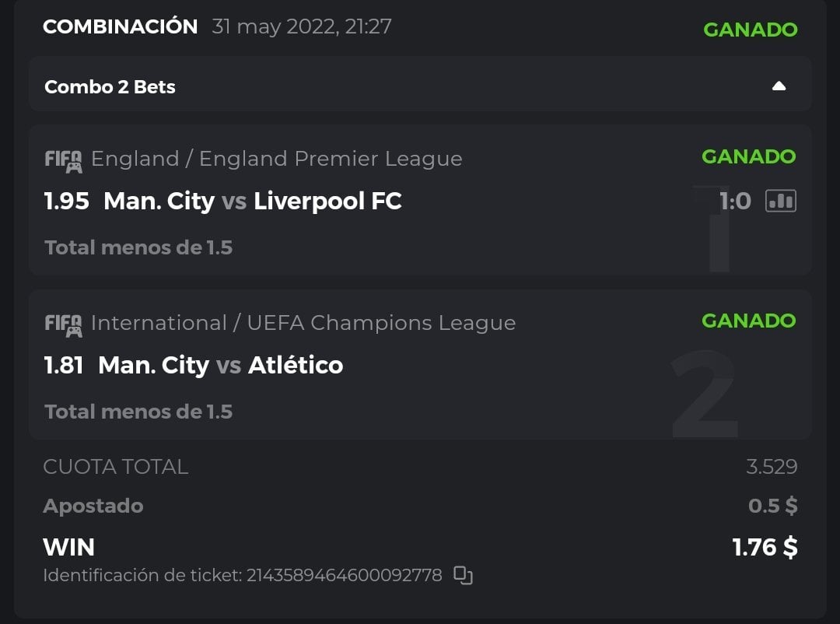The height and width of the screenshot is (624, 840).
Task: Click the 1.81 odds value
Action: tap(64, 366)
